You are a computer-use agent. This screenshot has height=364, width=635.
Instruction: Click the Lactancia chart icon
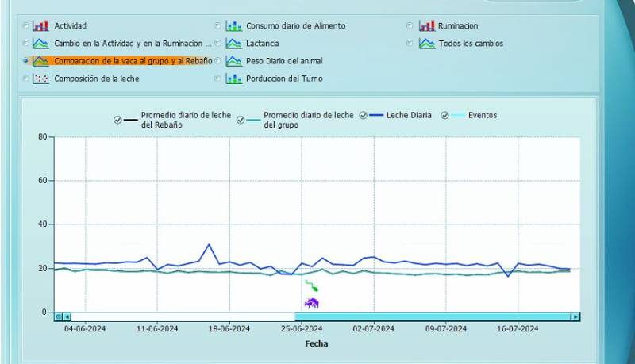[233, 44]
